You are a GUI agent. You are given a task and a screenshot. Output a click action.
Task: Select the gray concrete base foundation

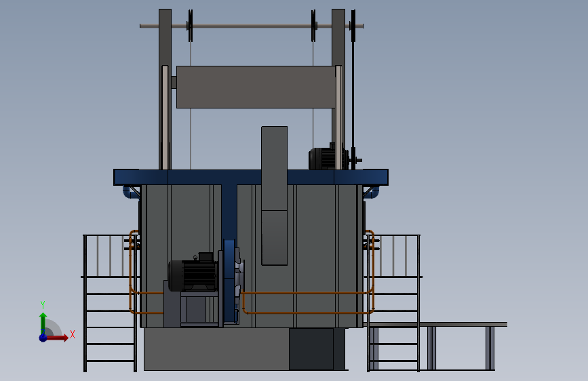pyautogui.click(x=216, y=349)
